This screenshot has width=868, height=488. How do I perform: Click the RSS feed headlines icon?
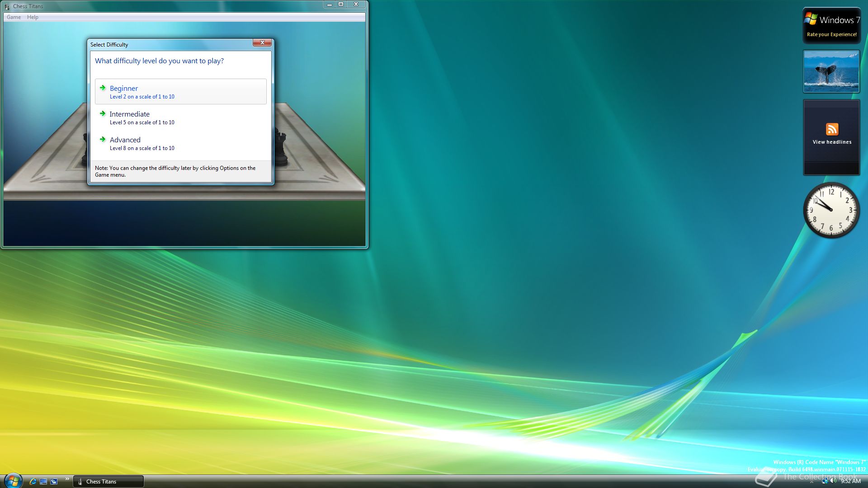tap(832, 129)
